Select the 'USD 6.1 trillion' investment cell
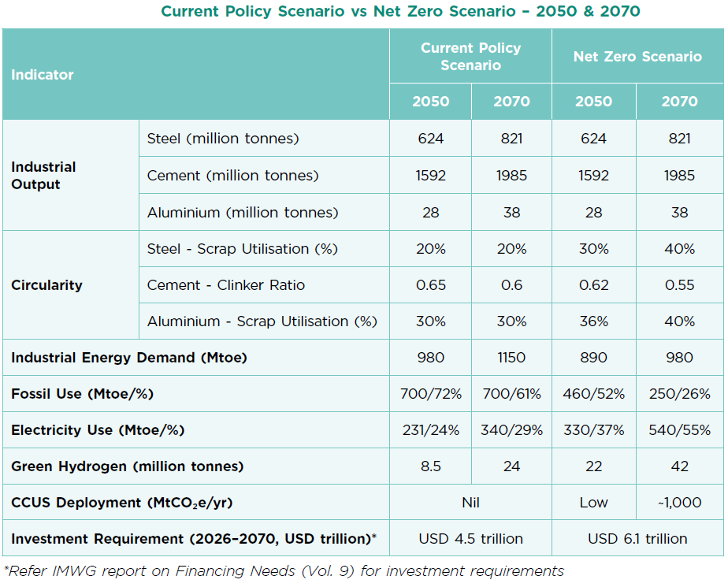728x587 pixels. [x=637, y=539]
